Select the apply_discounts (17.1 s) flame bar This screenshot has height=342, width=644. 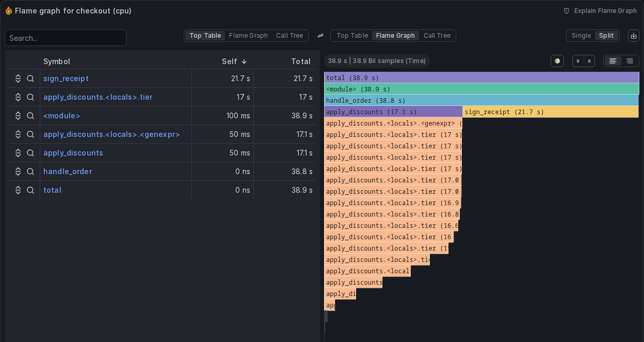click(x=393, y=112)
